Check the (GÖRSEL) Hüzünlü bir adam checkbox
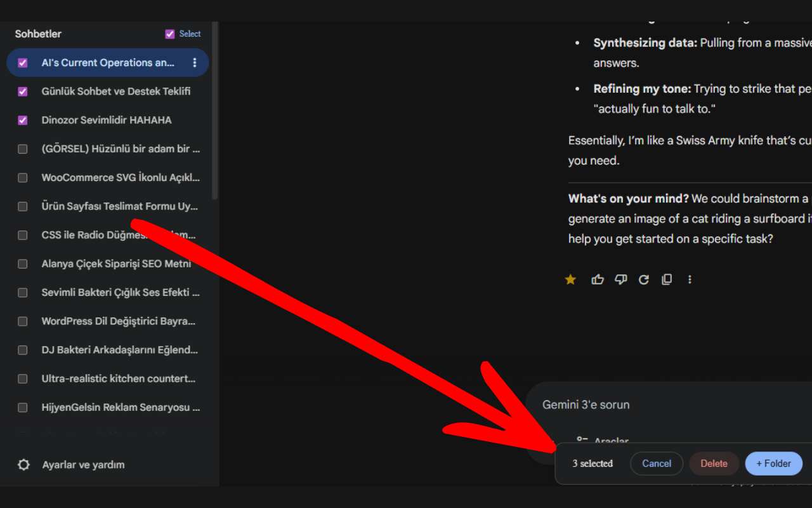The image size is (812, 508). pyautogui.click(x=23, y=149)
